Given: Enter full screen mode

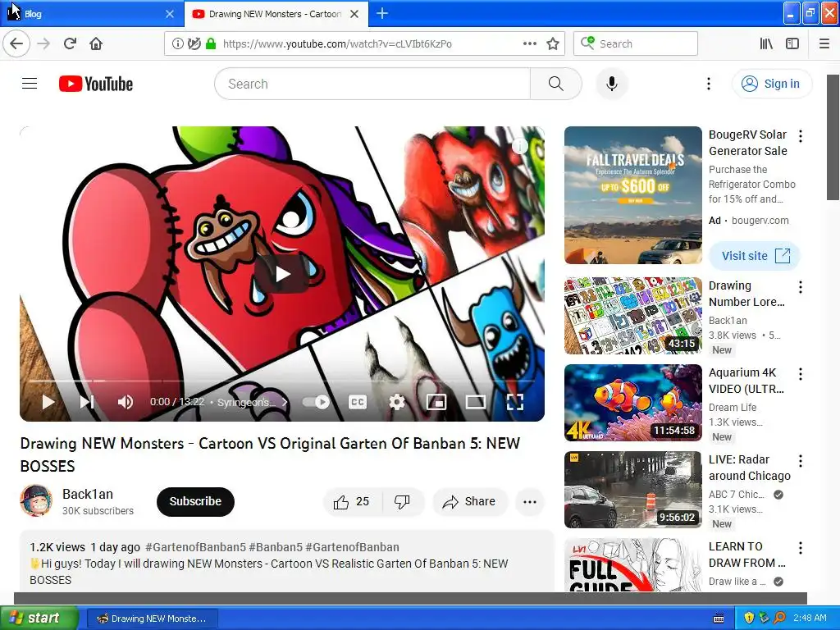Looking at the screenshot, I should pyautogui.click(x=515, y=402).
